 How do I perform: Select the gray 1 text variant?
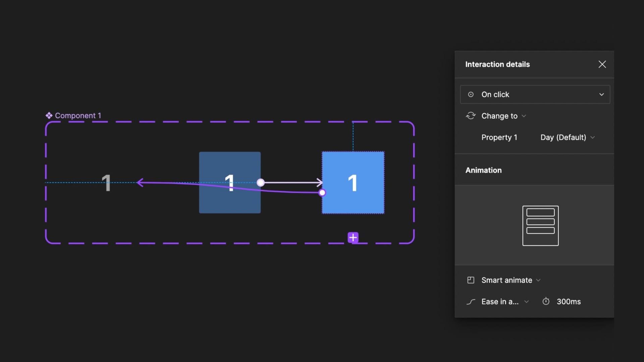pyautogui.click(x=106, y=183)
